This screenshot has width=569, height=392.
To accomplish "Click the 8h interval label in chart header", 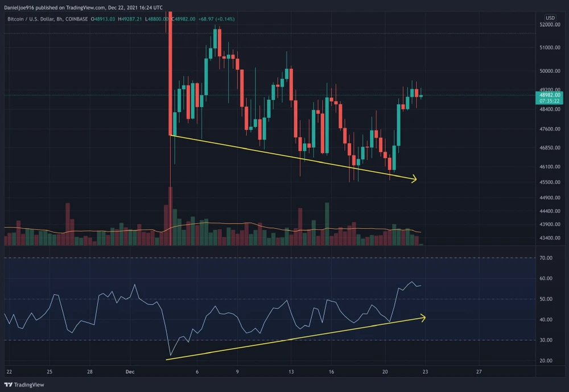I will 59,19.
